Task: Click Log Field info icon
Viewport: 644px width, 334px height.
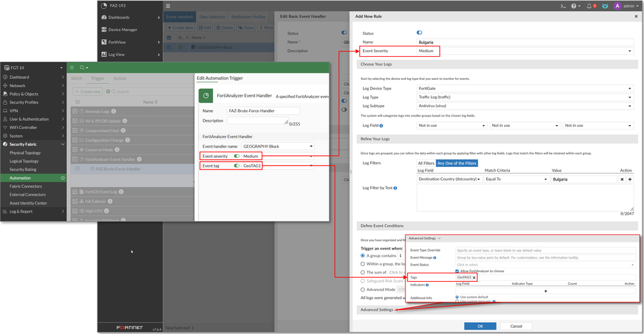Action: (x=381, y=126)
